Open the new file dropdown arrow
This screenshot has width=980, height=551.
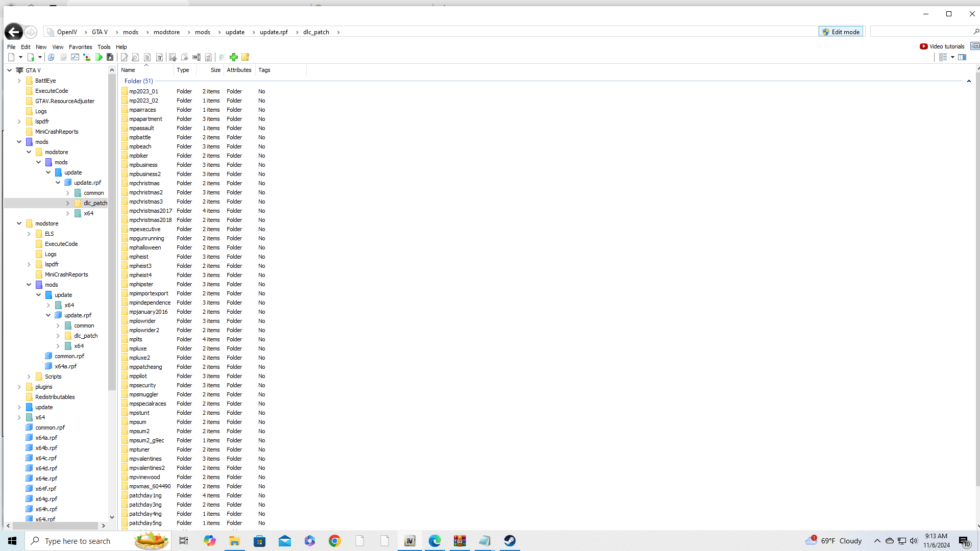(20, 57)
